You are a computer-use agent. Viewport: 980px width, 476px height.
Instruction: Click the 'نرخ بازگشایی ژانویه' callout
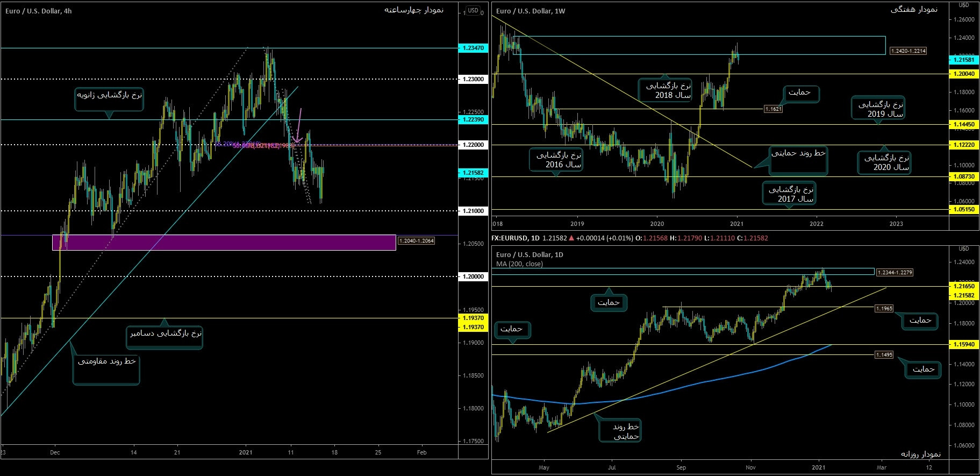pos(109,100)
